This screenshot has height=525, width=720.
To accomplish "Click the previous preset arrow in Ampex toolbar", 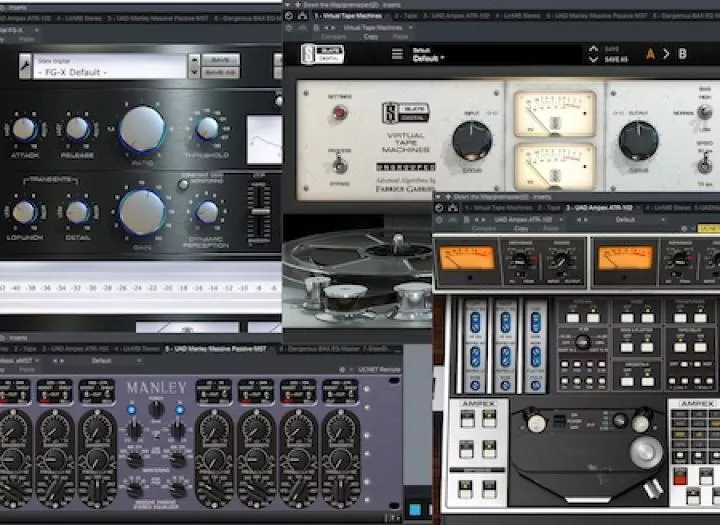I will coord(579,220).
